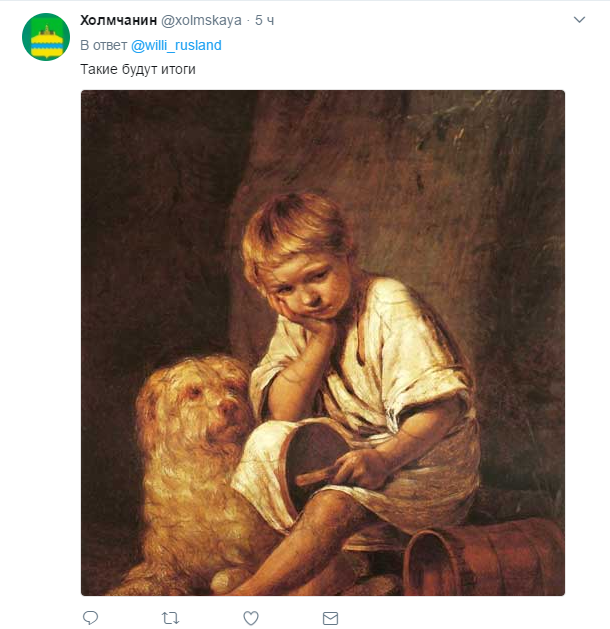Open the attached painting image
Viewport: 610px width, 629px height.
coord(323,343)
